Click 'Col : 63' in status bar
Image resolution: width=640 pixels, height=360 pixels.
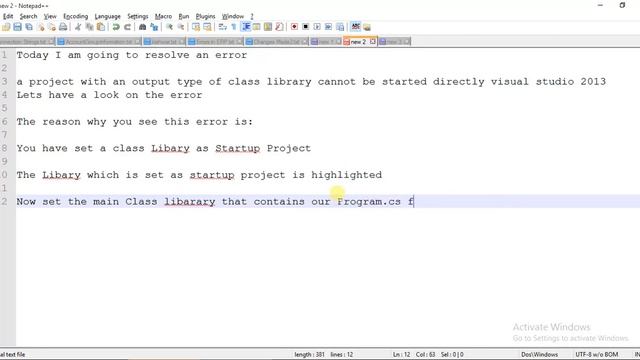point(425,354)
